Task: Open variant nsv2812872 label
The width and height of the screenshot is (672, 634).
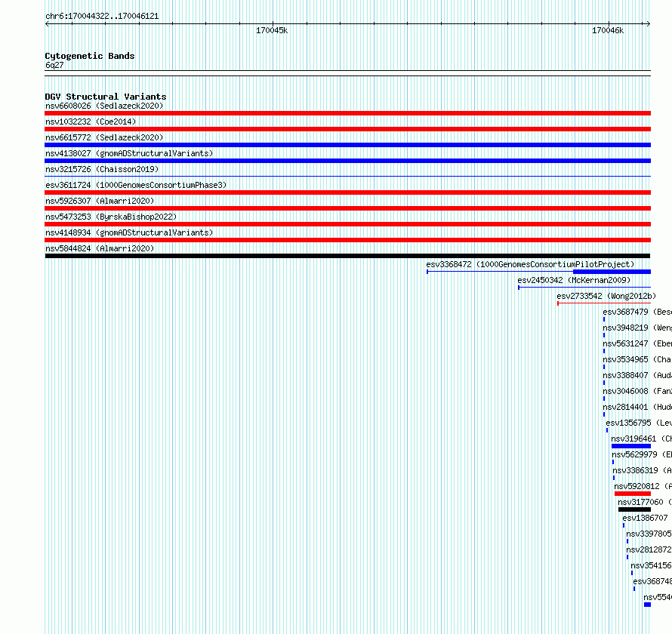Action: (x=649, y=549)
